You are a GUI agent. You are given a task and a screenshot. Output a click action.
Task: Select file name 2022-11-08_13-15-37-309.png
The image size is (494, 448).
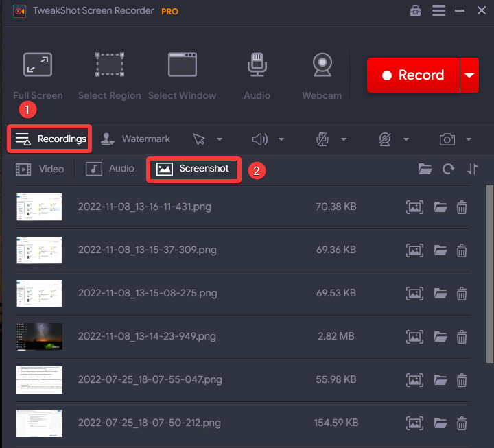pos(147,250)
